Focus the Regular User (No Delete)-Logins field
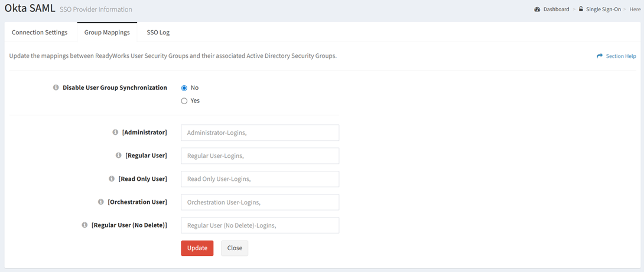 click(260, 225)
